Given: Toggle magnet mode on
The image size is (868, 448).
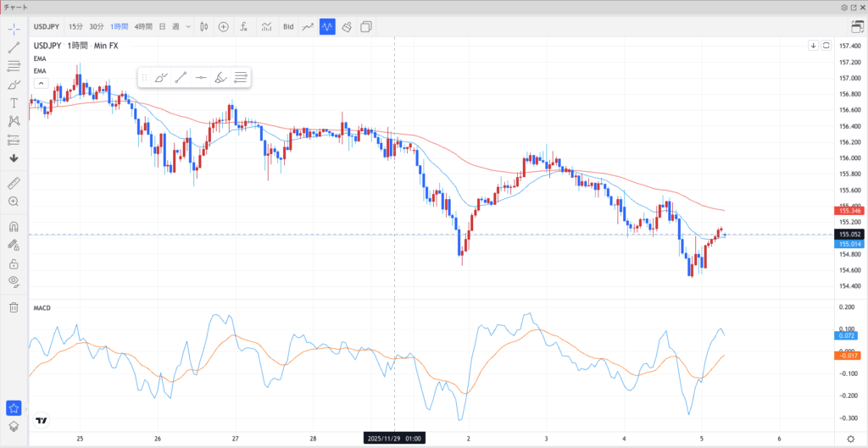Looking at the screenshot, I should point(14,227).
